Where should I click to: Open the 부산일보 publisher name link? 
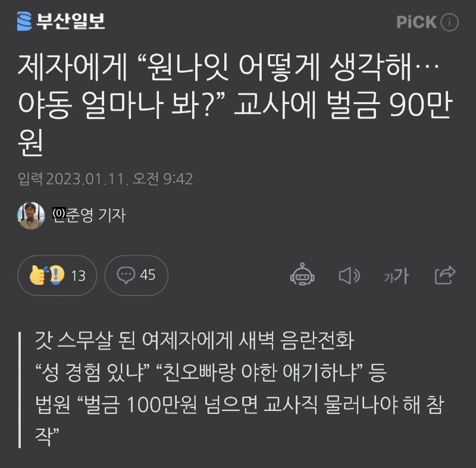click(x=71, y=21)
